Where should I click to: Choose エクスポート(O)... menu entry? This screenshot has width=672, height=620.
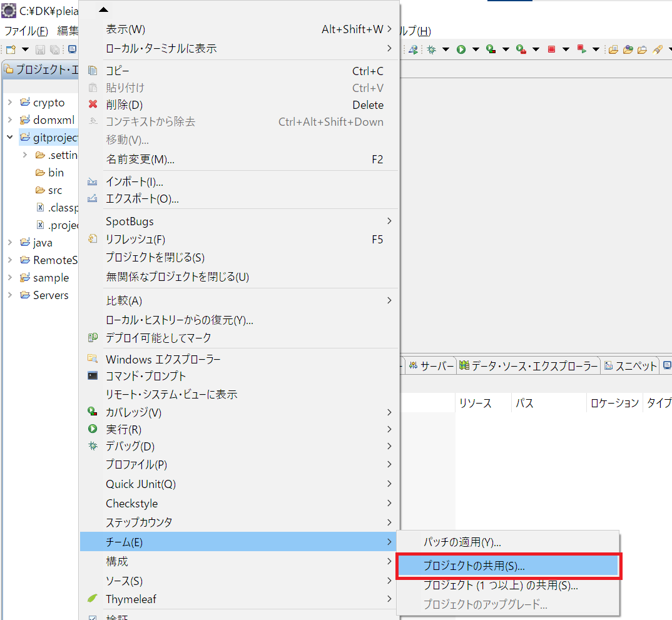[240, 198]
